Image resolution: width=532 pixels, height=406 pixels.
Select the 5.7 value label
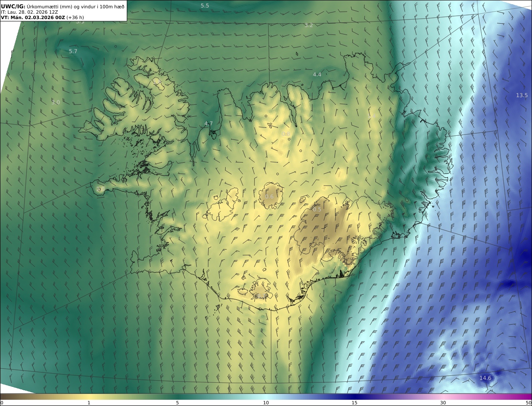[73, 51]
